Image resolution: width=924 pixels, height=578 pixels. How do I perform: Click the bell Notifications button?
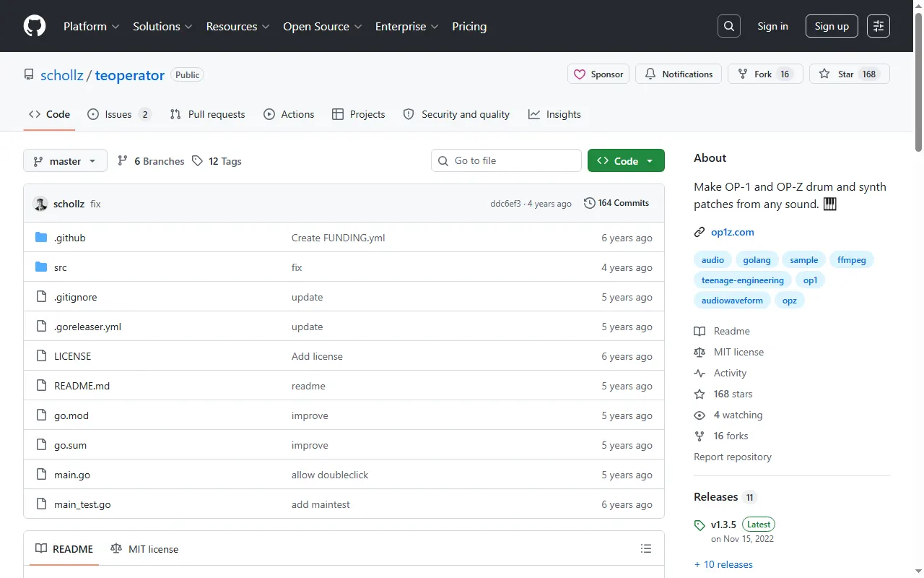(679, 74)
